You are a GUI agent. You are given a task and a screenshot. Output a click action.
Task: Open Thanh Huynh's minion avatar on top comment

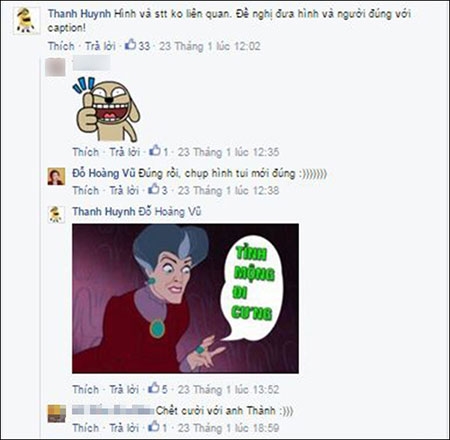pos(25,21)
